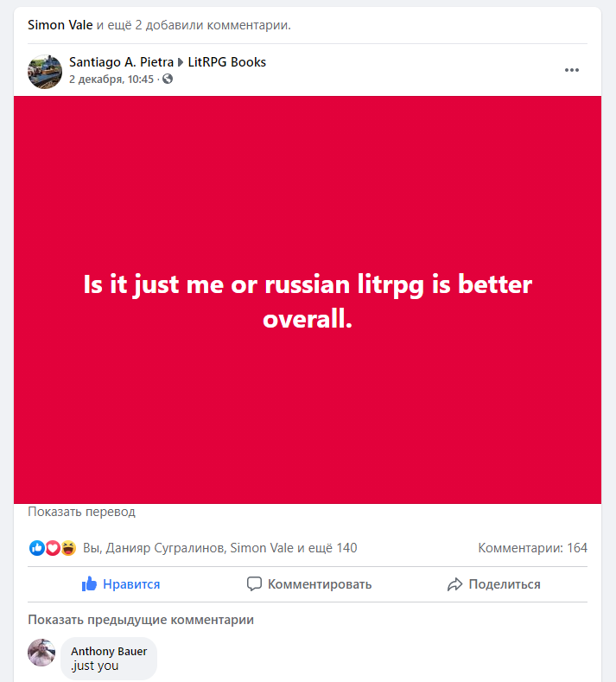616x682 pixels.
Task: Click the post timestamp '2 декабря, 10:45'
Action: pyautogui.click(x=111, y=80)
